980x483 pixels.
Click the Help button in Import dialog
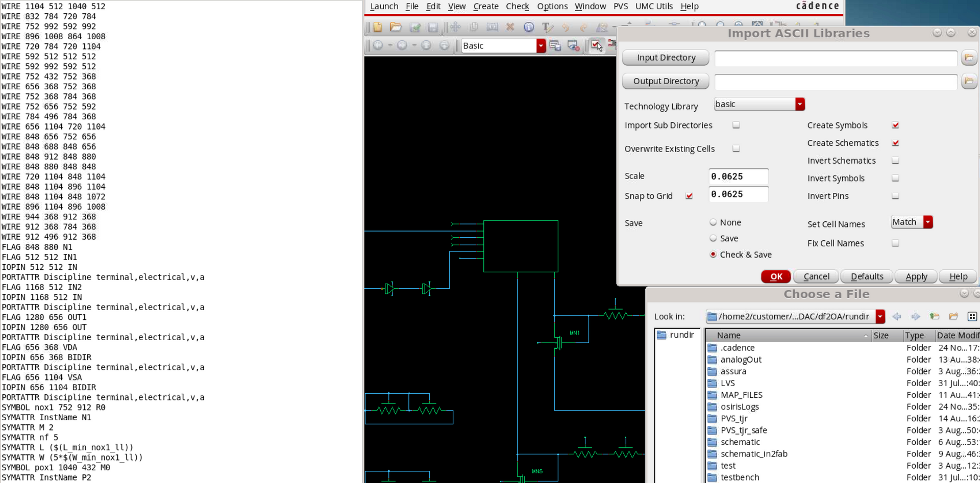(x=958, y=276)
